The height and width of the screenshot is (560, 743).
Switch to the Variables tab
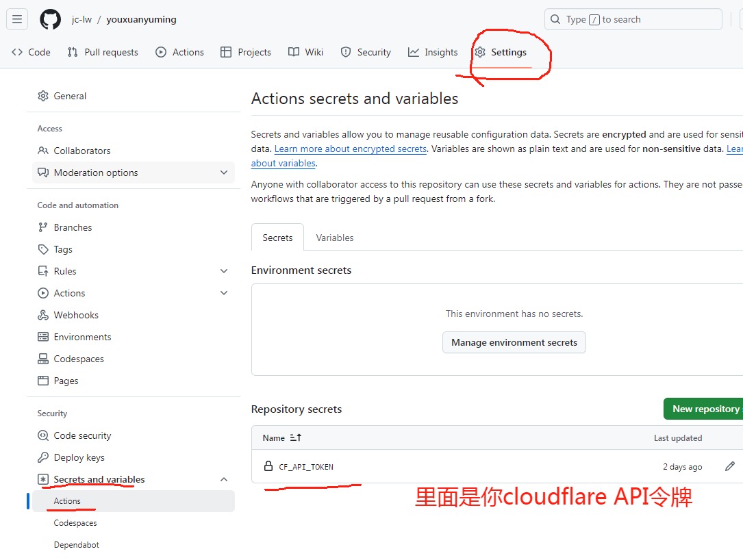(334, 238)
